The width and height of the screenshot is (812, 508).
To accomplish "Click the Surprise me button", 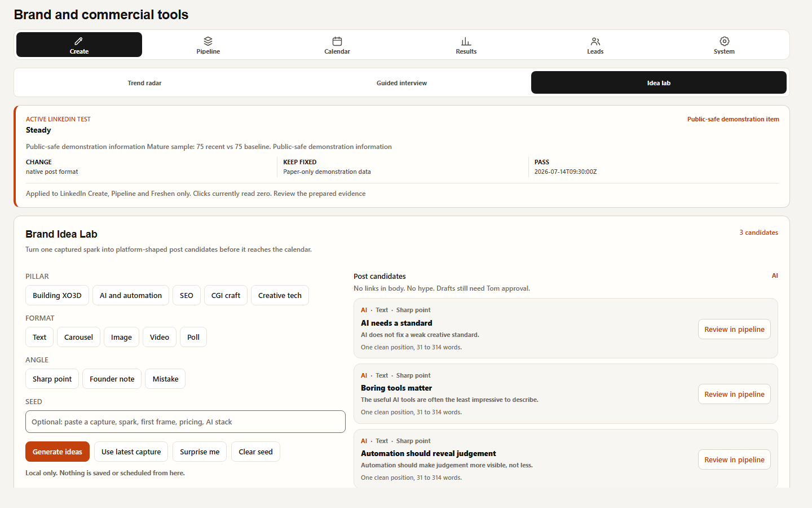I will (x=200, y=452).
